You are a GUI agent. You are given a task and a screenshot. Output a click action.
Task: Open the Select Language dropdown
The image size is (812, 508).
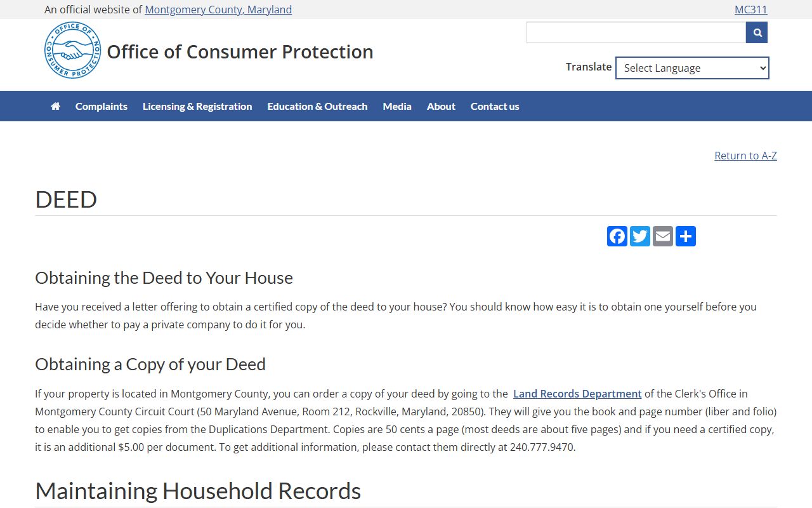692,68
